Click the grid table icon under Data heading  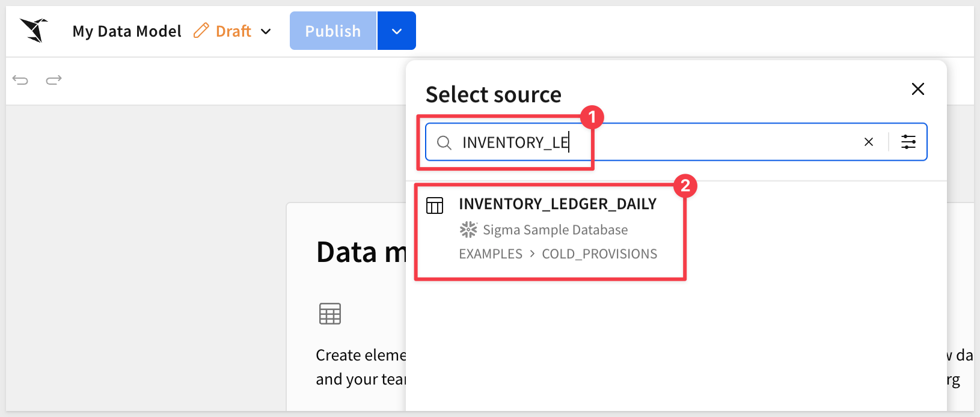329,314
